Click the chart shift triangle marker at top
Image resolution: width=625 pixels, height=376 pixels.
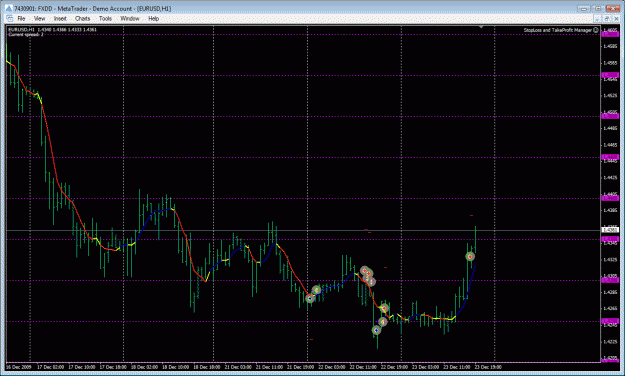click(481, 27)
